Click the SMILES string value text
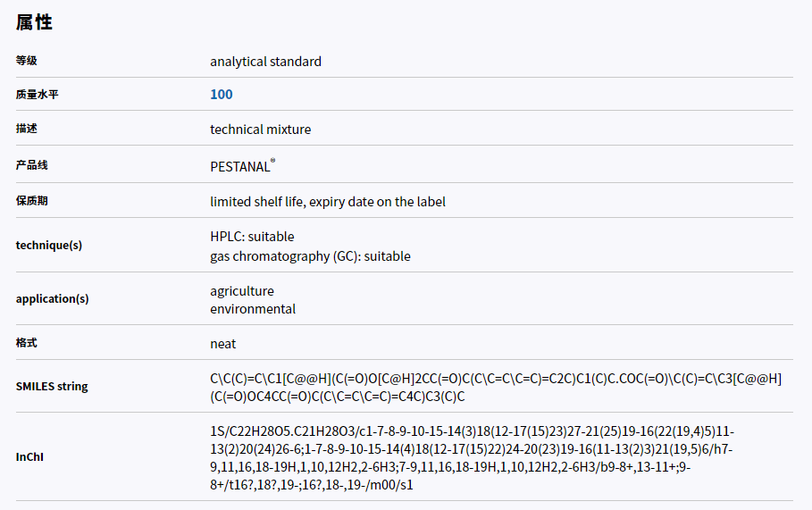Viewport: 812px width, 510px height. pyautogui.click(x=496, y=388)
